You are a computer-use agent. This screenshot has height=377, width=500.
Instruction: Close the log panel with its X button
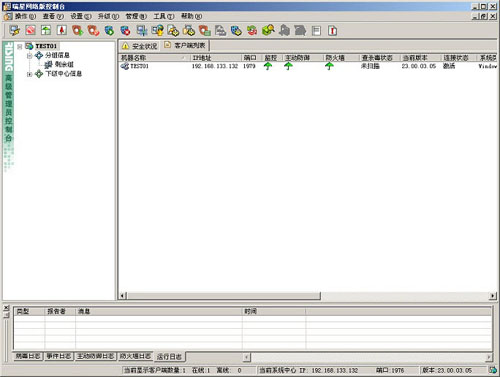[x=6, y=308]
